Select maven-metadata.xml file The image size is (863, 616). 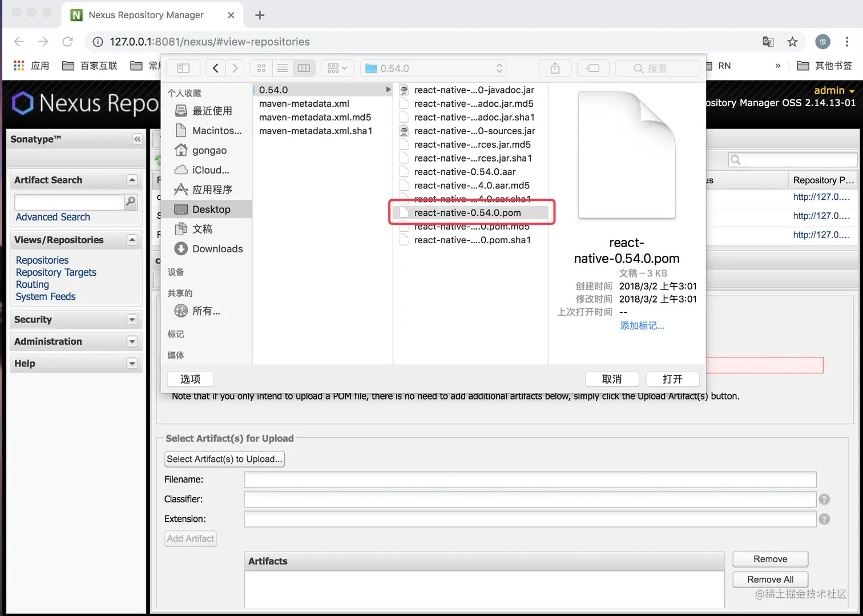(x=304, y=103)
